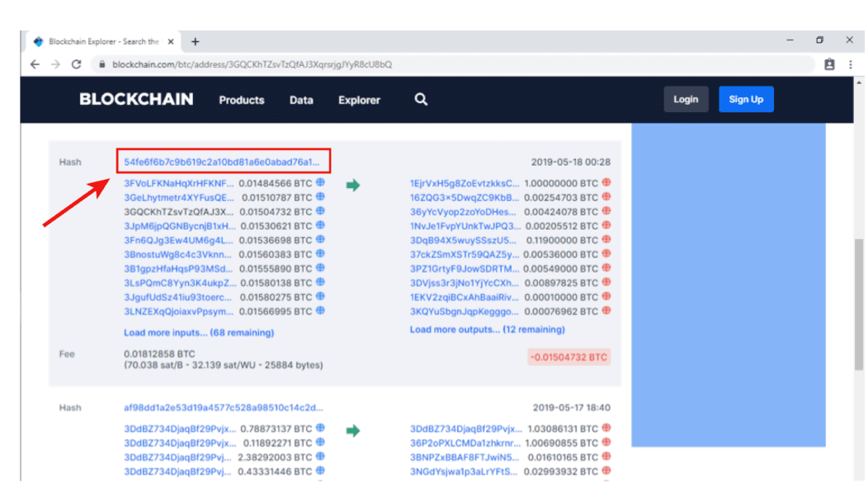This screenshot has height=488, width=868.
Task: Click the -0.01504732 BTC amount badge
Action: coord(569,358)
